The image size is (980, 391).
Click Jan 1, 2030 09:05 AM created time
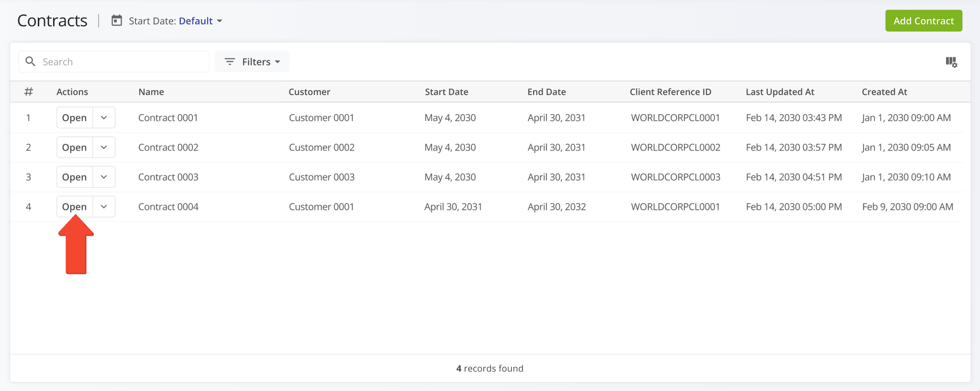point(906,147)
